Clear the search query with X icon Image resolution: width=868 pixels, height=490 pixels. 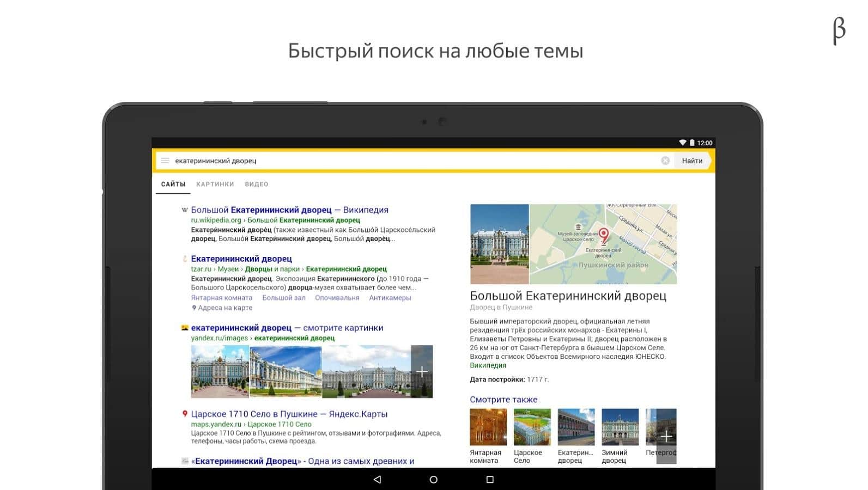[x=665, y=161]
